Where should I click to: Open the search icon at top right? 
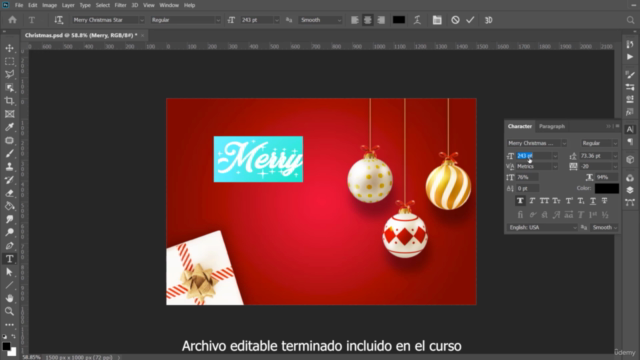[x=630, y=20]
